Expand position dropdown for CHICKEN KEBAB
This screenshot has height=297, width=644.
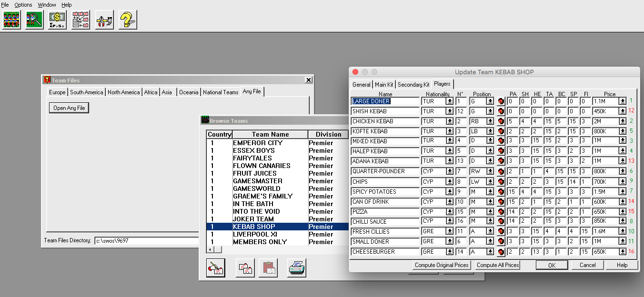[490, 121]
